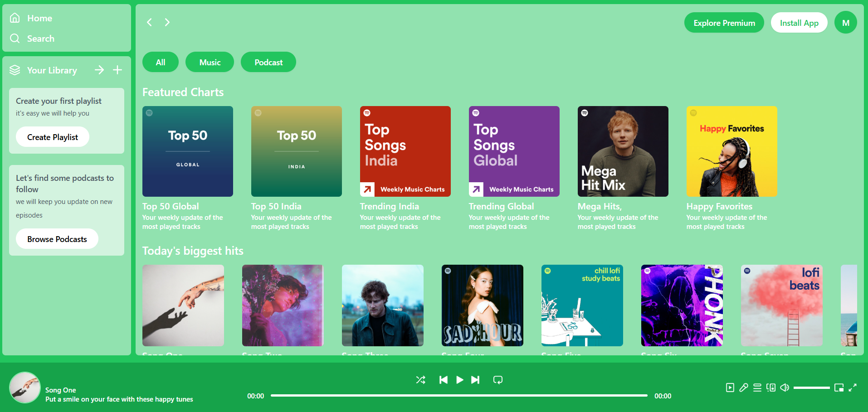Open the Top Songs India cover

pyautogui.click(x=405, y=151)
